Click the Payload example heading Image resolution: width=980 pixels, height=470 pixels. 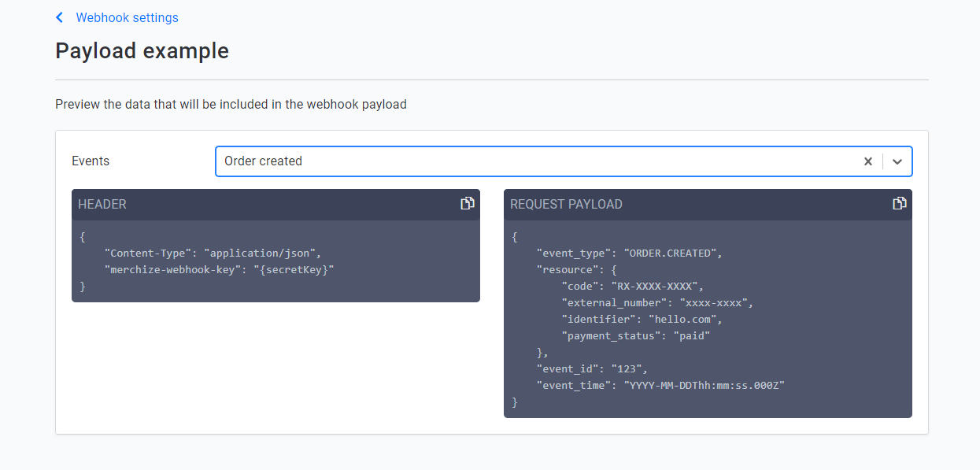(x=142, y=51)
